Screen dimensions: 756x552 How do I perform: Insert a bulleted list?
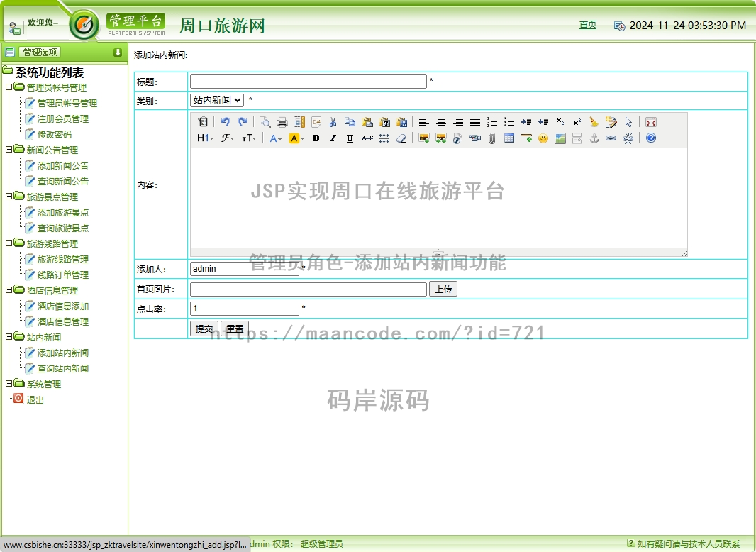click(x=509, y=122)
